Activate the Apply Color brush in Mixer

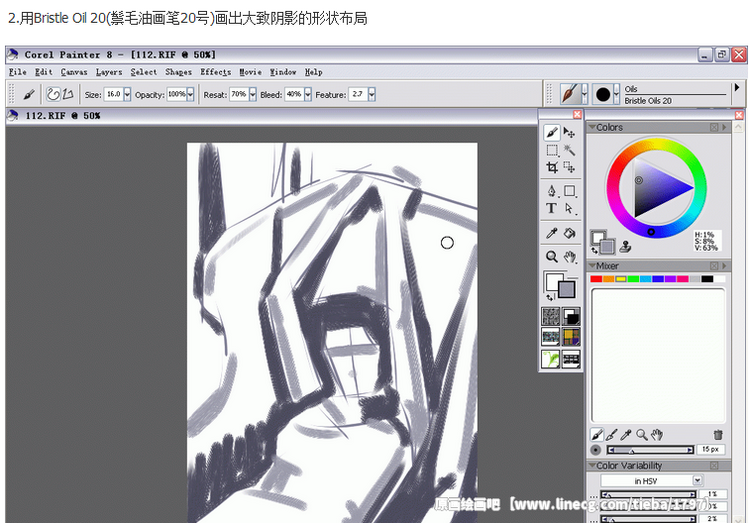[x=596, y=434]
